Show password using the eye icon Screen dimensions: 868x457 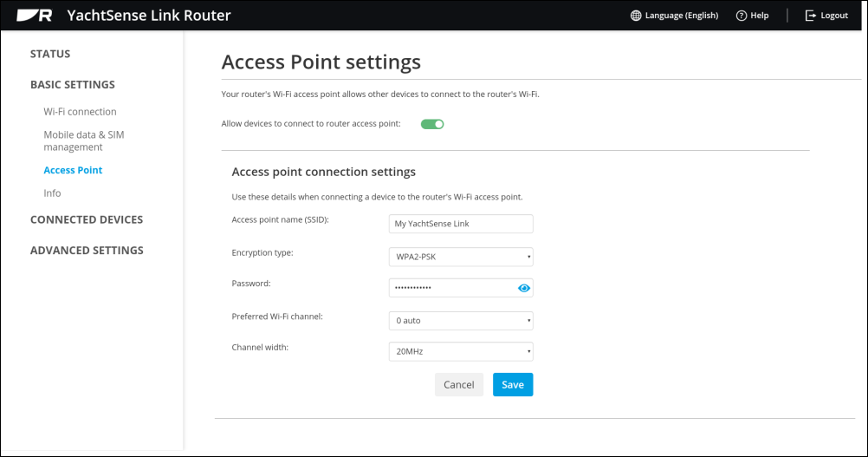point(524,288)
